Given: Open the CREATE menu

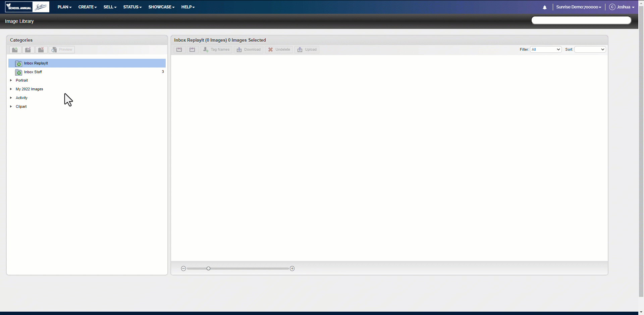Looking at the screenshot, I should tap(88, 7).
